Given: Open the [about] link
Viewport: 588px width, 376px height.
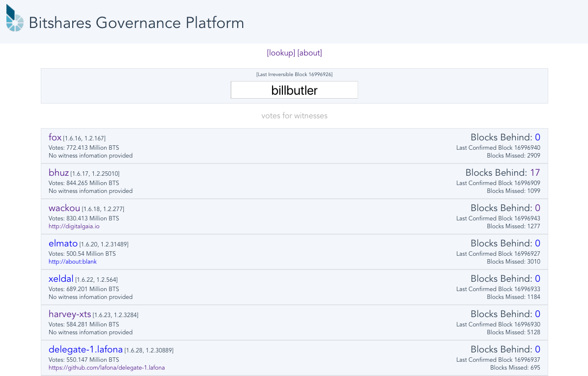Looking at the screenshot, I should point(310,53).
